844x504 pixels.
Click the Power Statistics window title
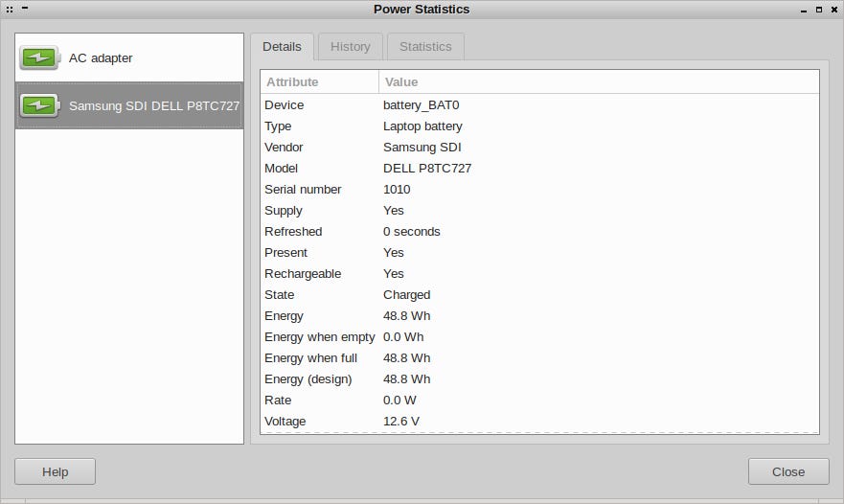pos(422,10)
